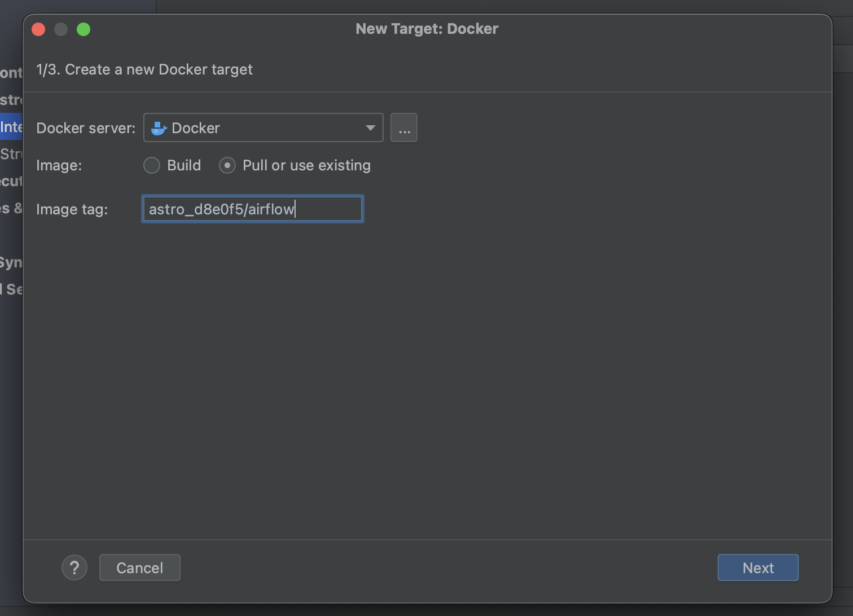Enable the Pull or use existing option

pos(227,165)
